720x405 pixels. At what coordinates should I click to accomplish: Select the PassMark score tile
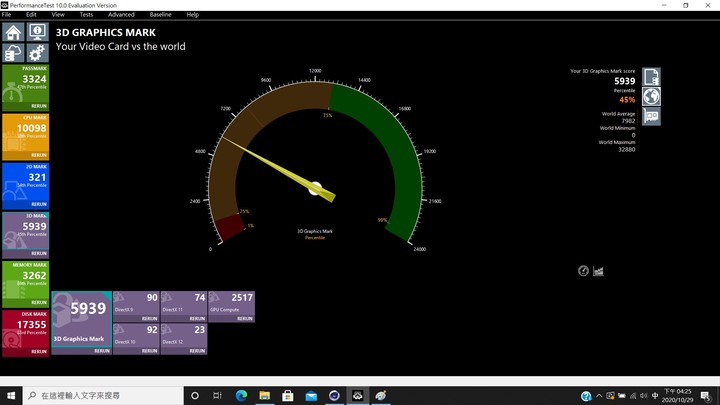25,88
